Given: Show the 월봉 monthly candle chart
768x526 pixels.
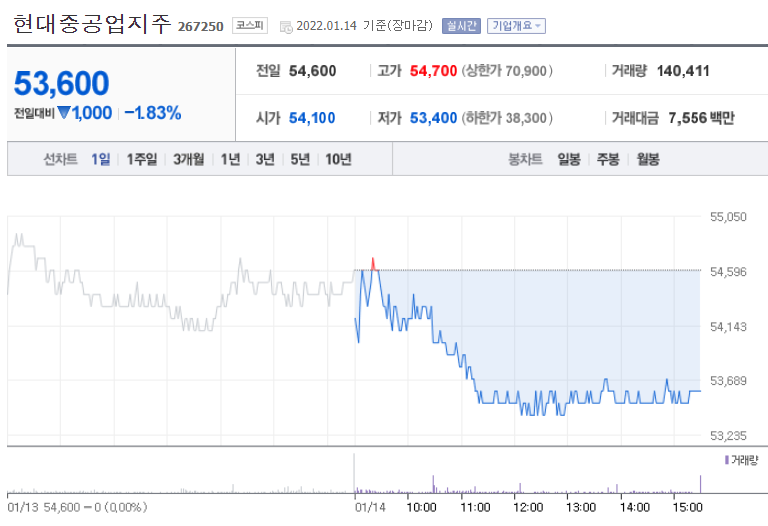Looking at the screenshot, I should tap(648, 159).
